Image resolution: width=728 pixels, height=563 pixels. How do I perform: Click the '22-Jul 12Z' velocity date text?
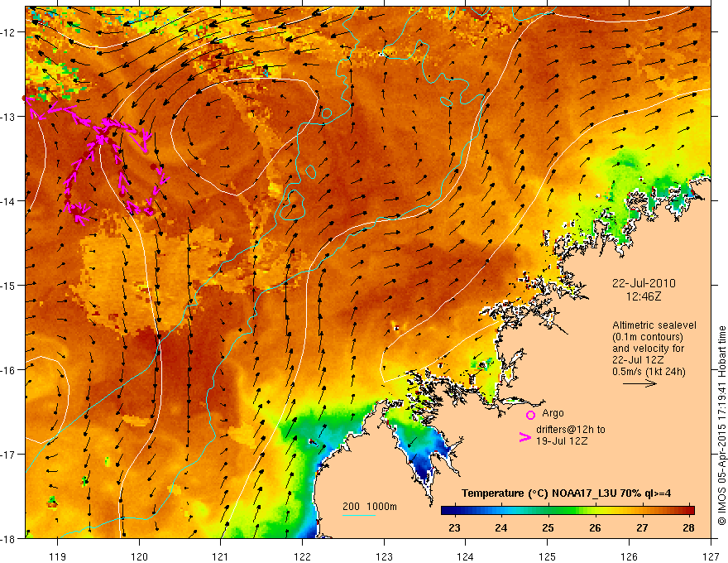pyautogui.click(x=638, y=360)
